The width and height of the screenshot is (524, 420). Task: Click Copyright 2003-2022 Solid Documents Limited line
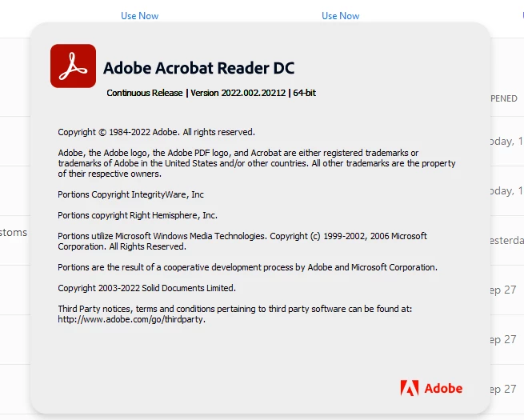point(146,288)
